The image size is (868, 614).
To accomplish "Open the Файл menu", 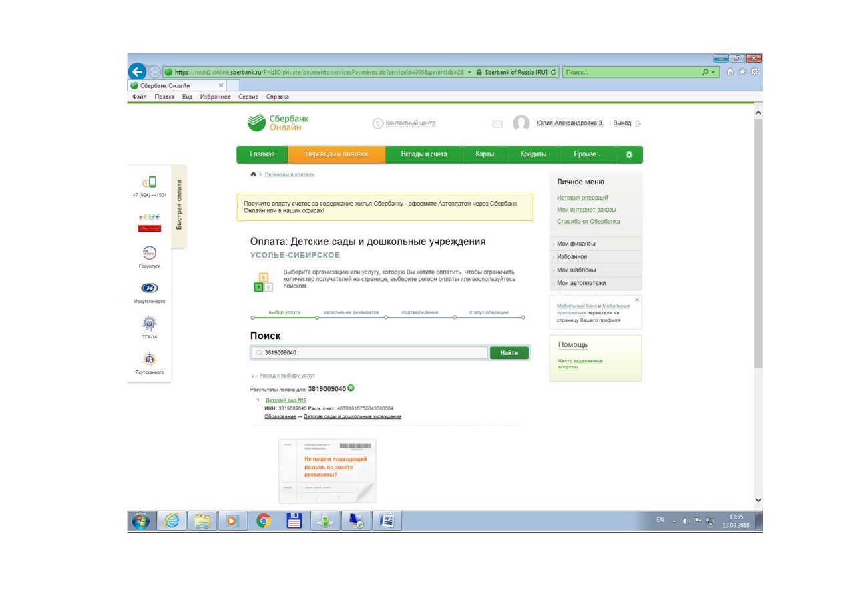I will click(140, 97).
